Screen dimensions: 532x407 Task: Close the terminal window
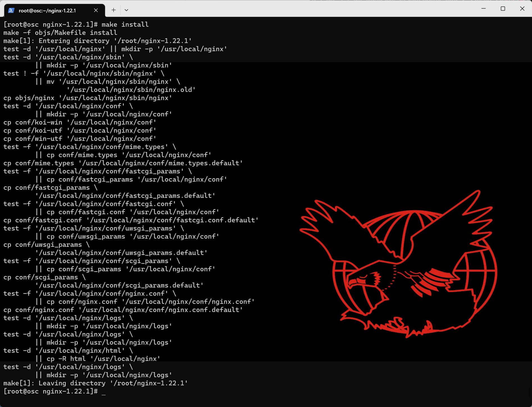click(x=522, y=9)
